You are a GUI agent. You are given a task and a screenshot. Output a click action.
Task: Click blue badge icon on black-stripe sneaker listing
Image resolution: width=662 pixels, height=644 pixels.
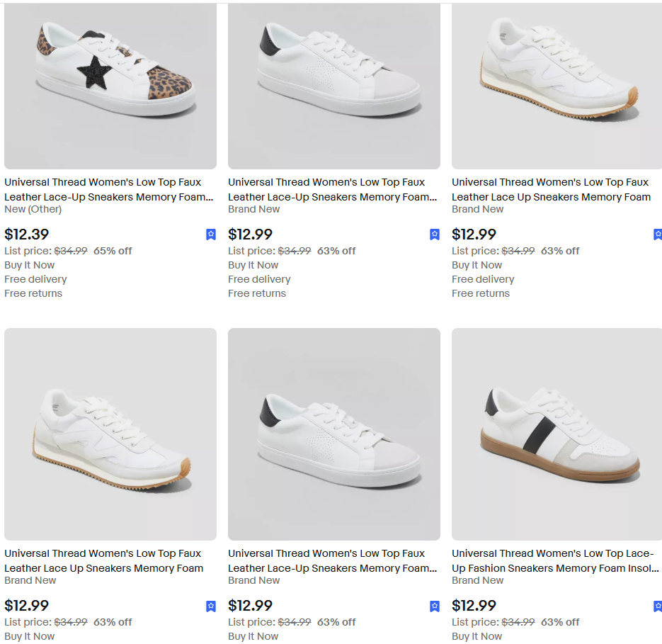[x=658, y=606]
